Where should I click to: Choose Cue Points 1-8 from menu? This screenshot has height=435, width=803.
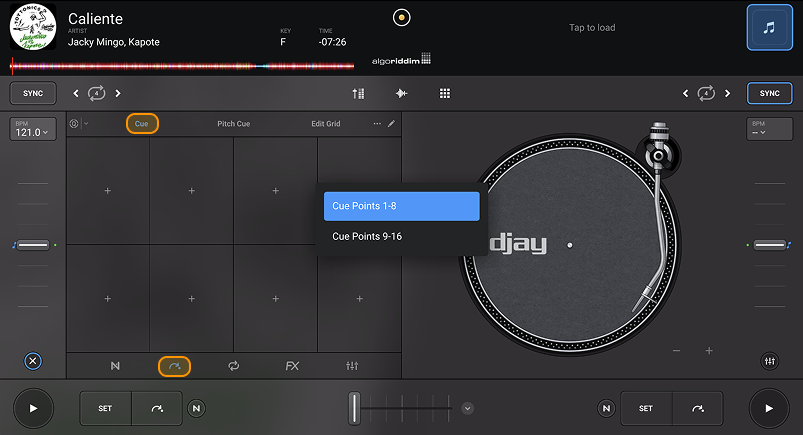(x=401, y=206)
